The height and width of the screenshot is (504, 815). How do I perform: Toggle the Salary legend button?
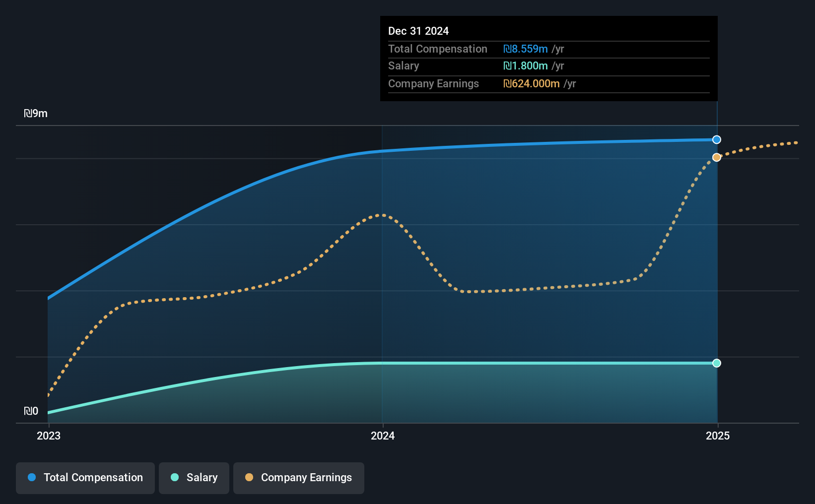tap(194, 478)
